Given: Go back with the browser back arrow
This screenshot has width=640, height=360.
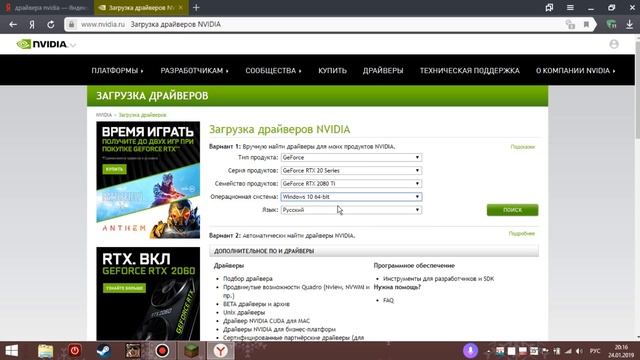Looking at the screenshot, I should (13, 24).
